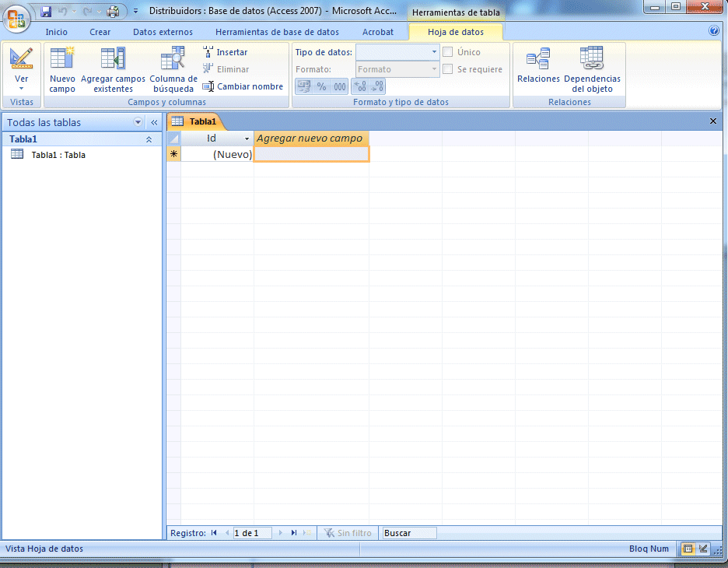Switch to Design view status bar icon
Viewport: 728px width, 568px height.
click(703, 549)
